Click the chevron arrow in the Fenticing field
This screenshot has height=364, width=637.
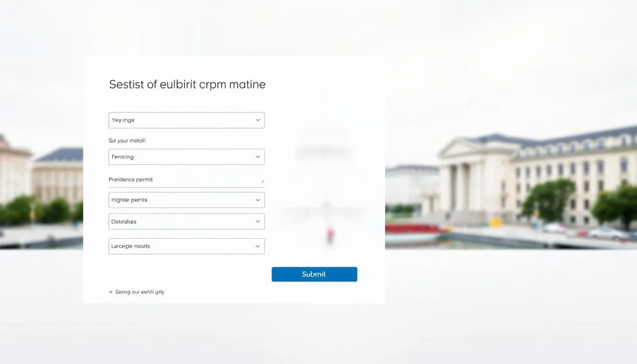point(258,157)
